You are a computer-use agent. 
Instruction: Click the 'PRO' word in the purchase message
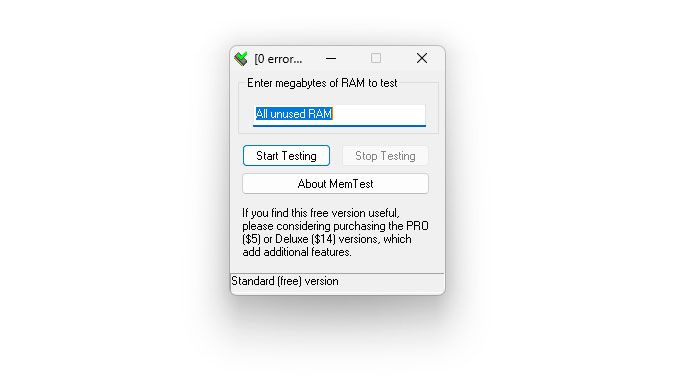[417, 226]
